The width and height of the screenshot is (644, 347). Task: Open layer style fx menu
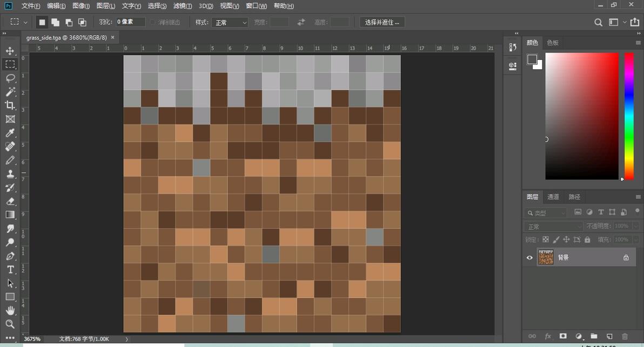click(x=548, y=336)
